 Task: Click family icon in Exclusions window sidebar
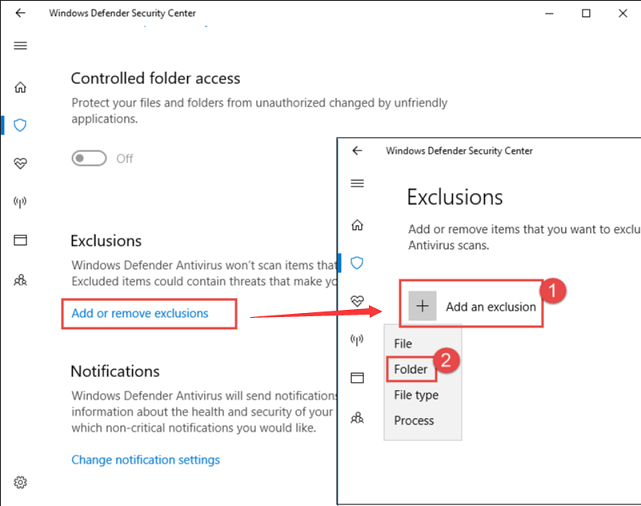357,418
